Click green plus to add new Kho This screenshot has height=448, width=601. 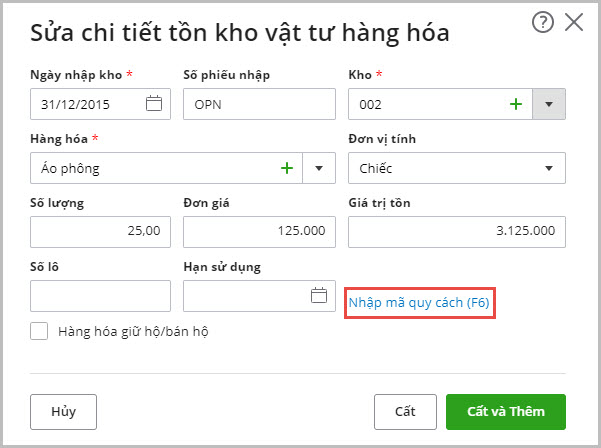click(x=516, y=104)
